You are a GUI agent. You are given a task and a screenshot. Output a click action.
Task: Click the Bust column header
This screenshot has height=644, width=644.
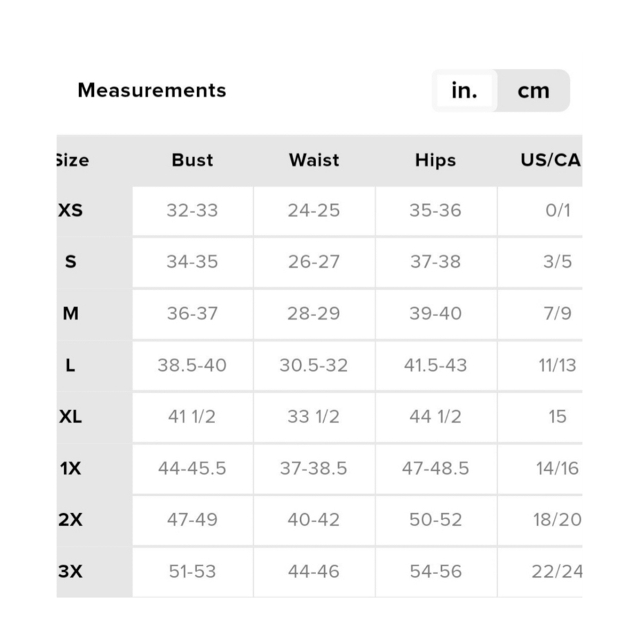(x=192, y=160)
